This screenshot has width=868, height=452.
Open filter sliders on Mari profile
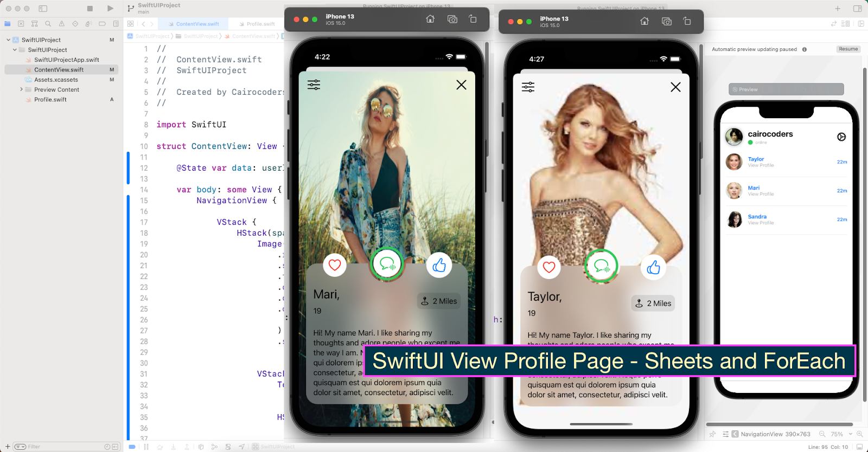(x=314, y=85)
